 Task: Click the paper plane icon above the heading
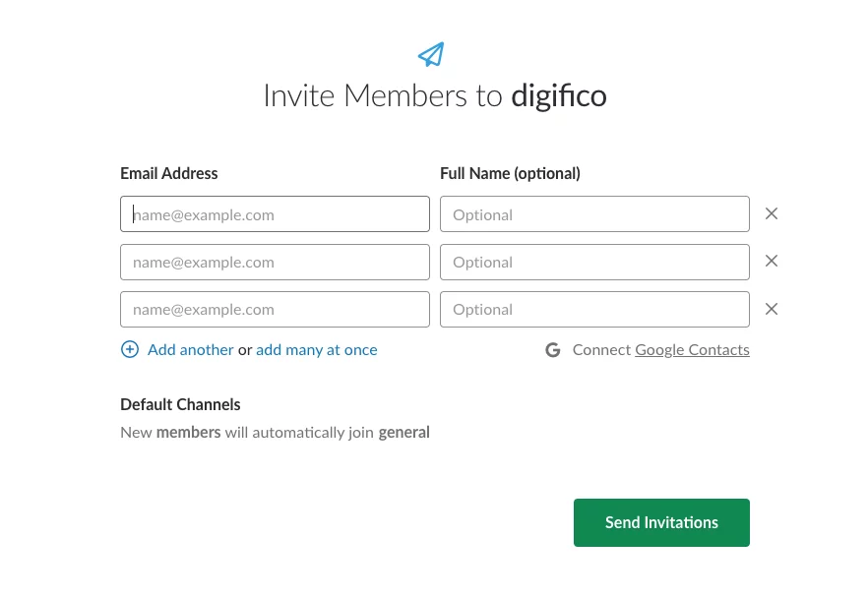[431, 54]
